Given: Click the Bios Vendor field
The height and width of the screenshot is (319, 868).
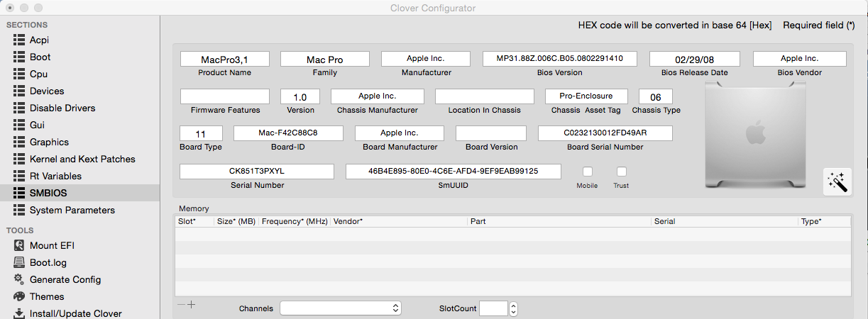Looking at the screenshot, I should (800, 59).
